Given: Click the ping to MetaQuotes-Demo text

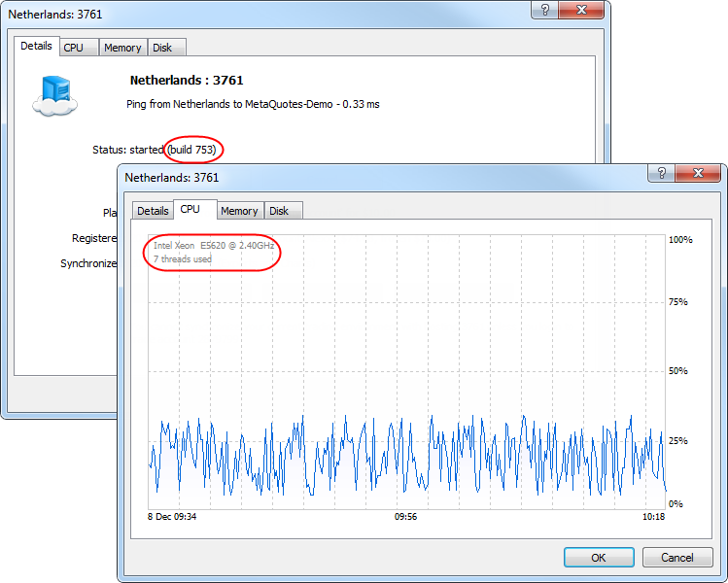Looking at the screenshot, I should [253, 104].
